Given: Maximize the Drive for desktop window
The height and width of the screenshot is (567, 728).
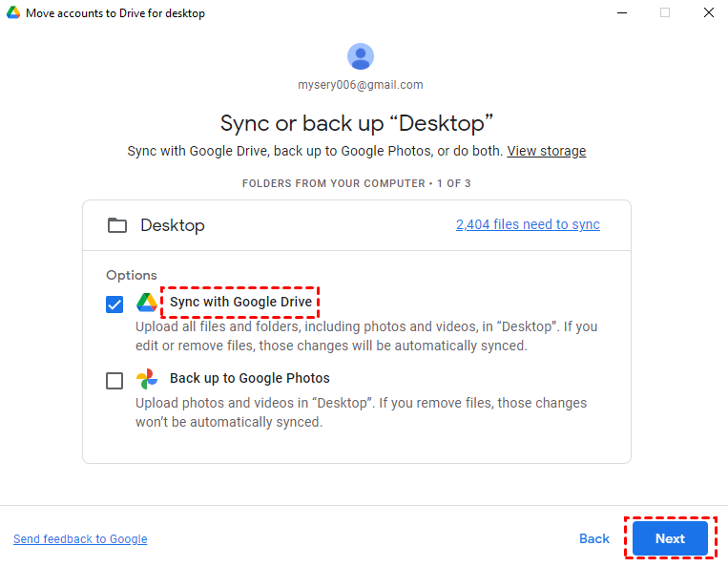Looking at the screenshot, I should [665, 13].
